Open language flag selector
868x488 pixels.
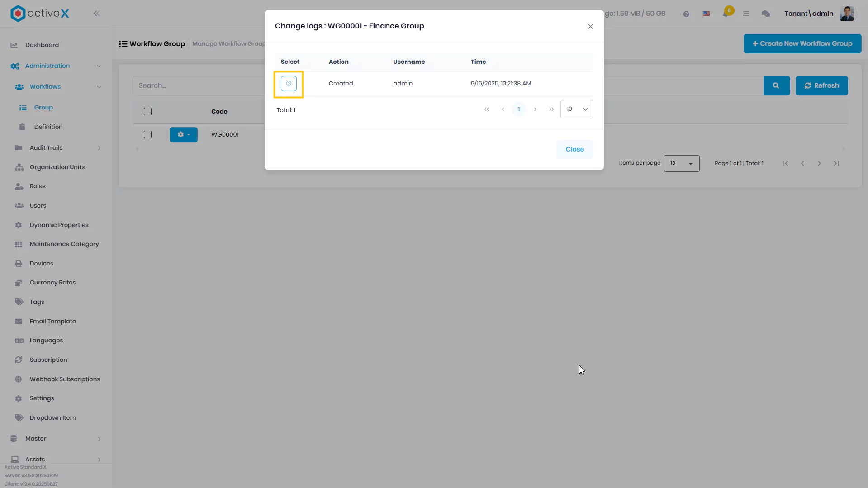point(706,14)
